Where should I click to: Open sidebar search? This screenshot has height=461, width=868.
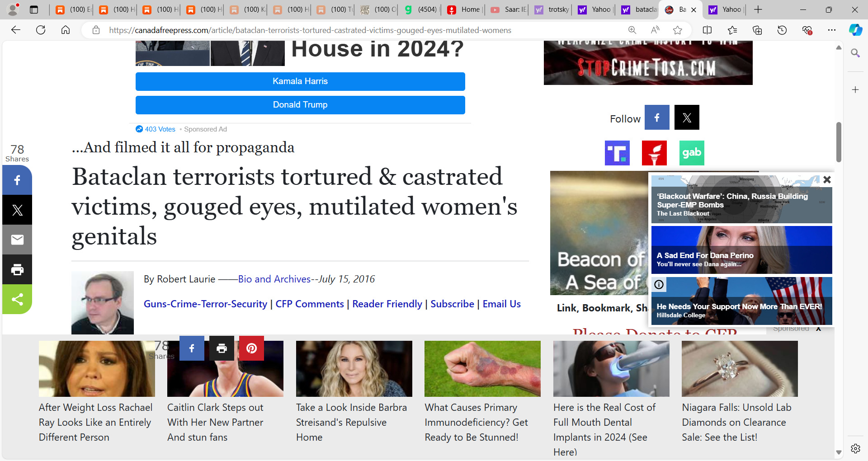(x=855, y=53)
